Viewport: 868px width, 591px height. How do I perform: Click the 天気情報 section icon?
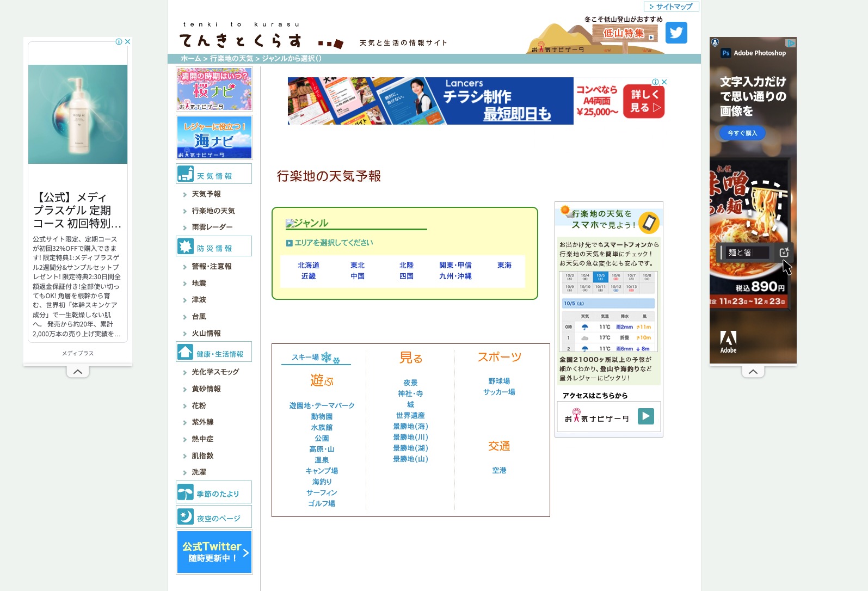pos(186,174)
